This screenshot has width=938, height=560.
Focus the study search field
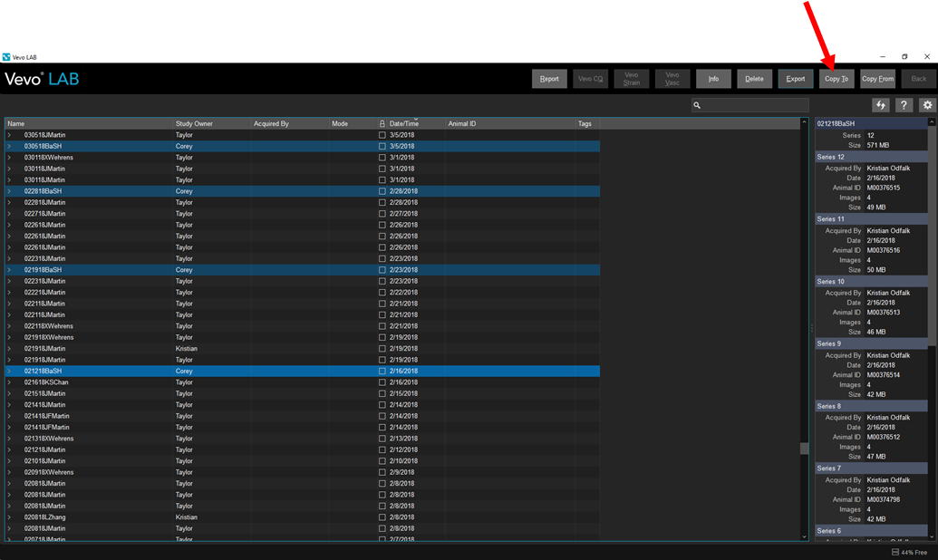750,105
